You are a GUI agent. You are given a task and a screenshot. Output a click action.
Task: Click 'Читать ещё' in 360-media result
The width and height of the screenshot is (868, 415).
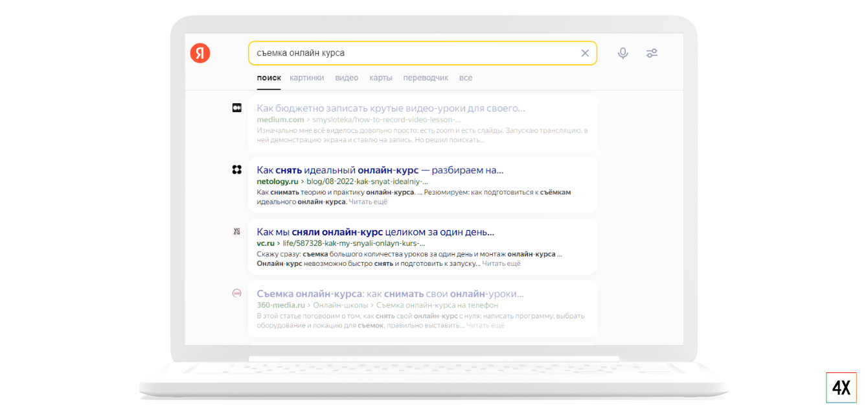point(485,325)
